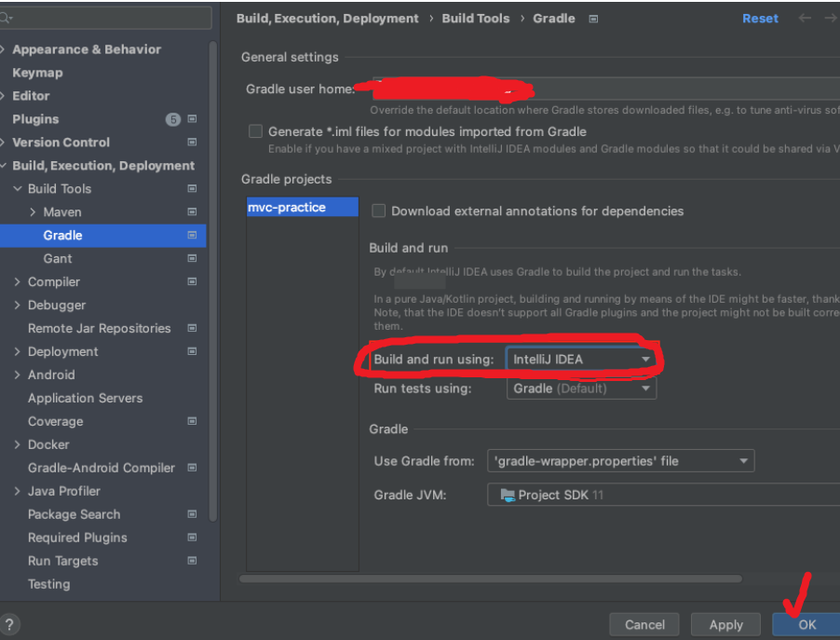Viewport: 840px width, 640px height.
Task: Click the Apply button
Action: coord(725,624)
